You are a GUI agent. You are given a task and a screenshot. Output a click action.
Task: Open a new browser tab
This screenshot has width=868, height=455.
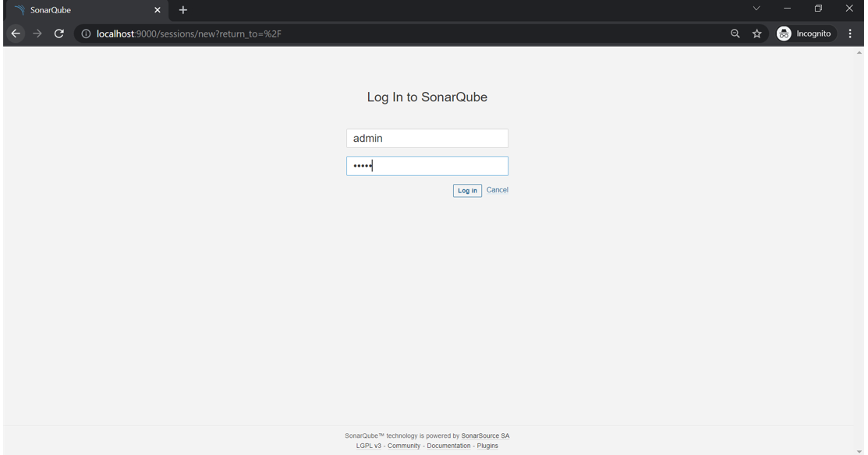(x=183, y=10)
